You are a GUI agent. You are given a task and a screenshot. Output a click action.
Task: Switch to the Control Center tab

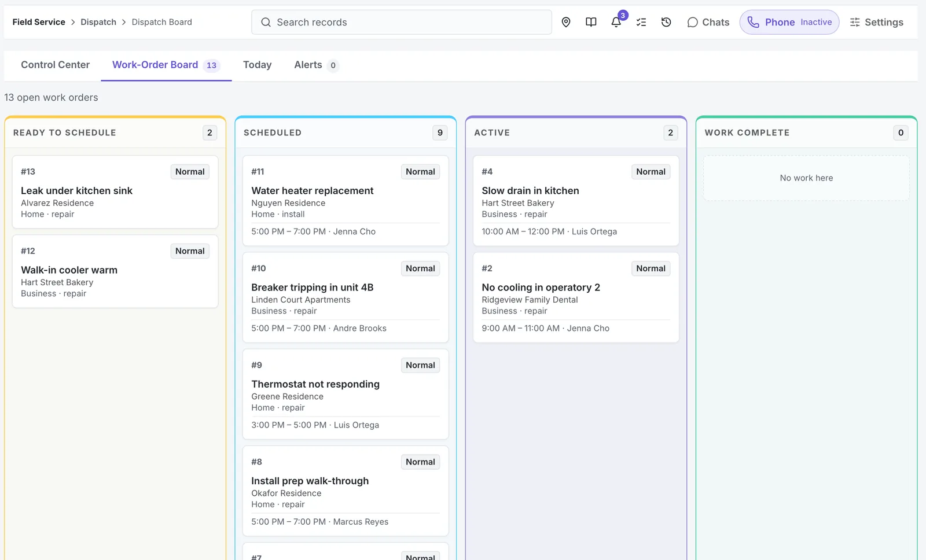coord(55,65)
